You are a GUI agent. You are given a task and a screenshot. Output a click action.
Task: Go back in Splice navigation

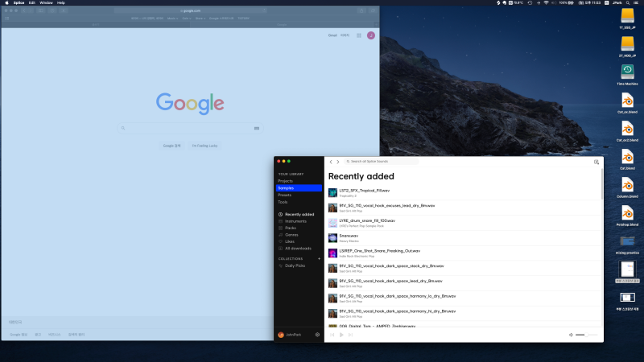[331, 162]
